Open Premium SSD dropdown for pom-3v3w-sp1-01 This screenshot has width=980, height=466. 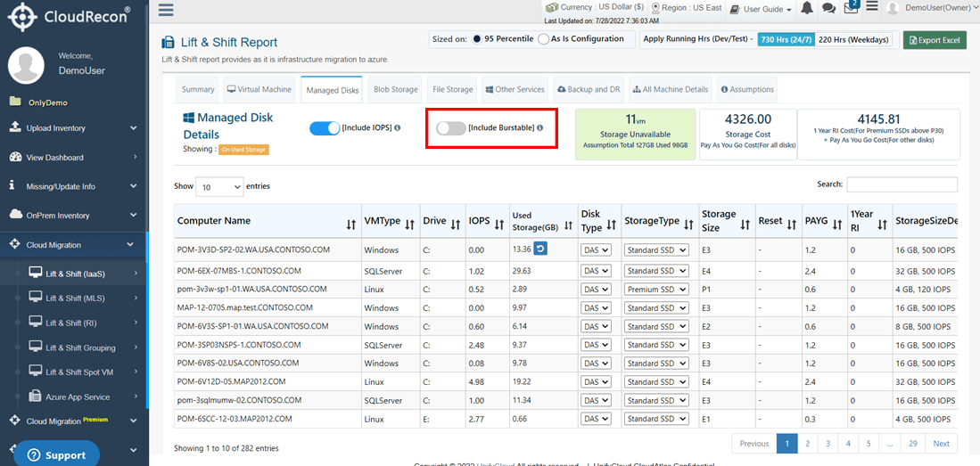point(656,290)
